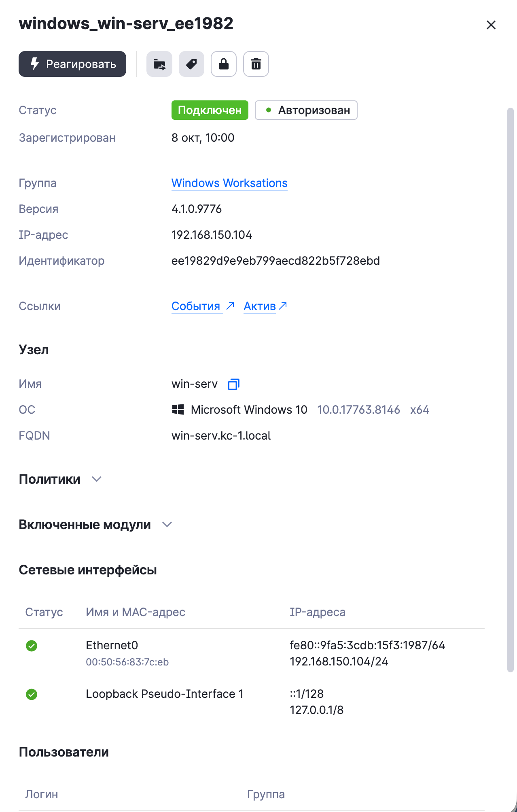Click the Авторизован status badge
The image size is (517, 812).
[306, 110]
